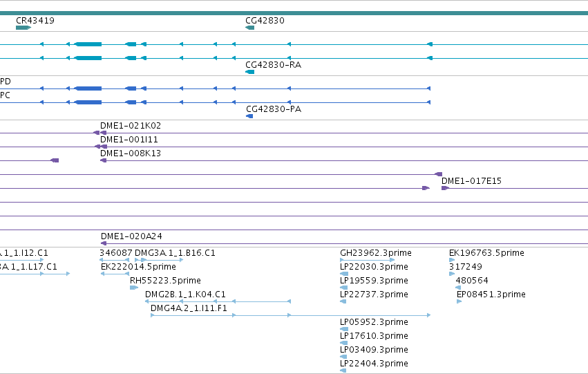Viewport: 588px width, 374px height.
Task: Click the CR43419 gene arrow glyph
Action: coord(23,28)
